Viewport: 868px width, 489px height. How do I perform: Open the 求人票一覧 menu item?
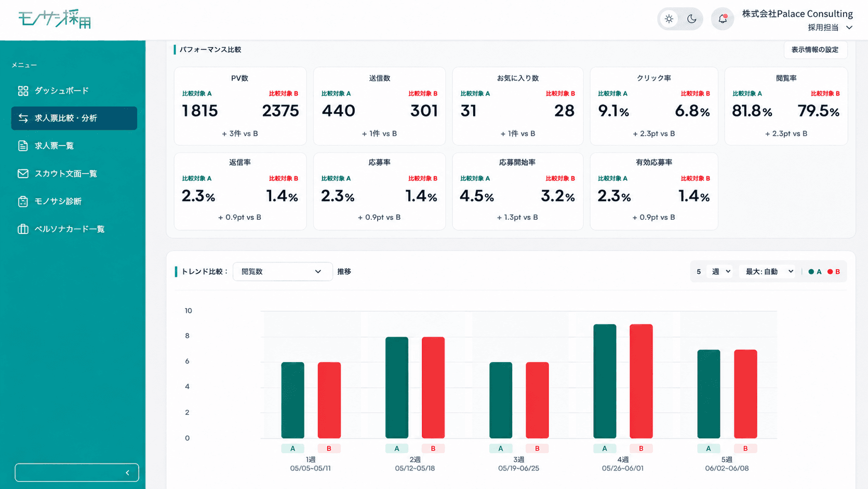(x=74, y=146)
